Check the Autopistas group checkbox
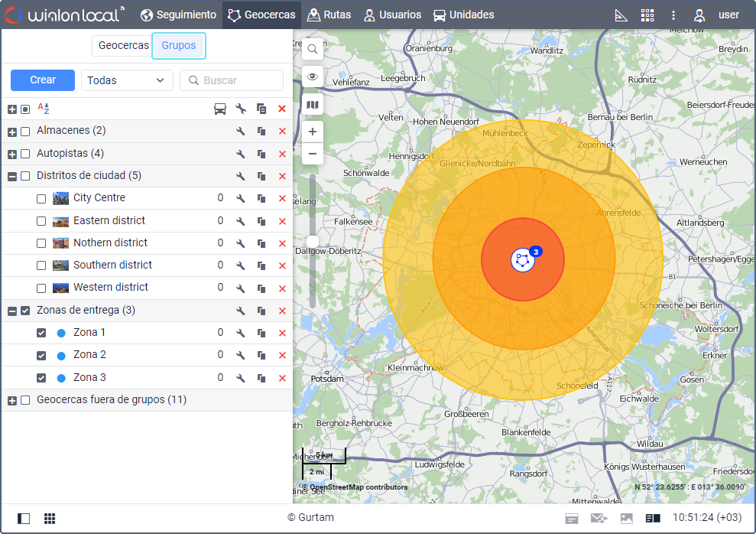The image size is (756, 534). point(25,154)
